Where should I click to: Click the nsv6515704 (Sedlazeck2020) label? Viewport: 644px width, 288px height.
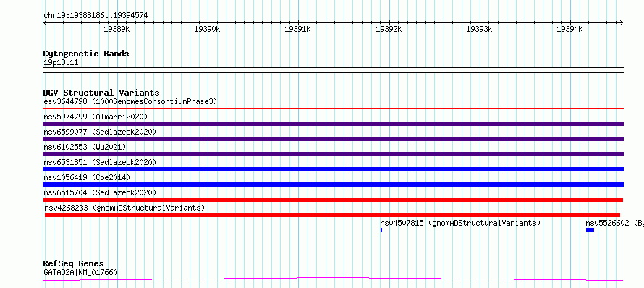100,192
